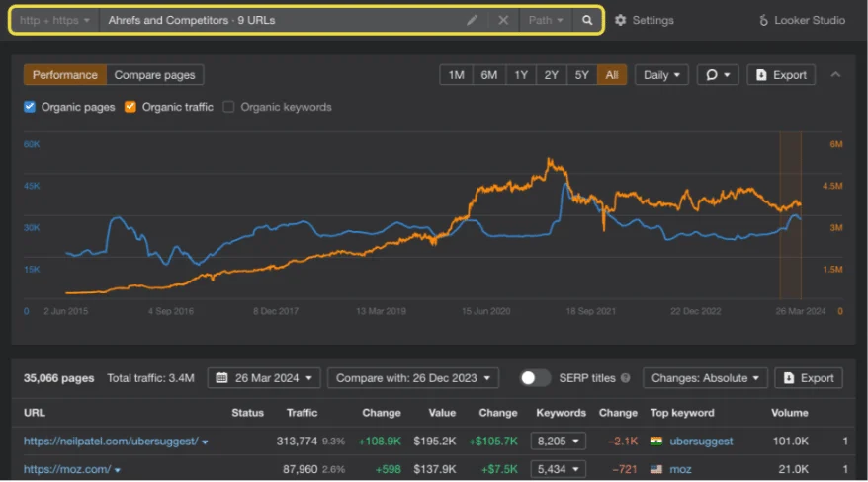This screenshot has width=868, height=482.
Task: Collapse the chart panel with the up chevron
Action: click(836, 75)
